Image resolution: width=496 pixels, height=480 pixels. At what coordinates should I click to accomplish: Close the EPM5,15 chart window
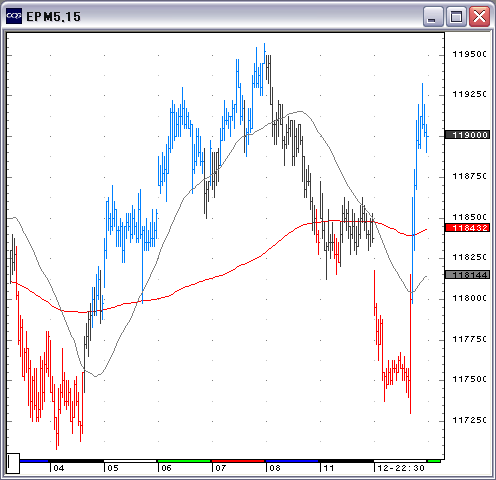click(479, 16)
